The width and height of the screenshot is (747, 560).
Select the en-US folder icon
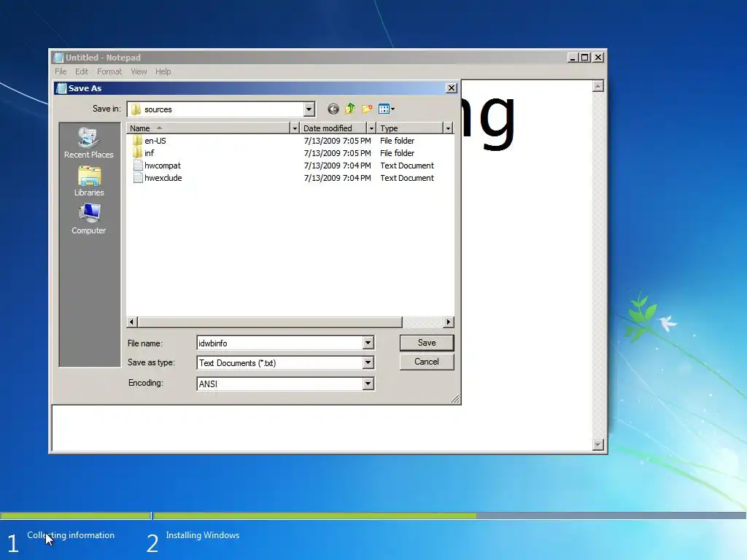pyautogui.click(x=138, y=141)
